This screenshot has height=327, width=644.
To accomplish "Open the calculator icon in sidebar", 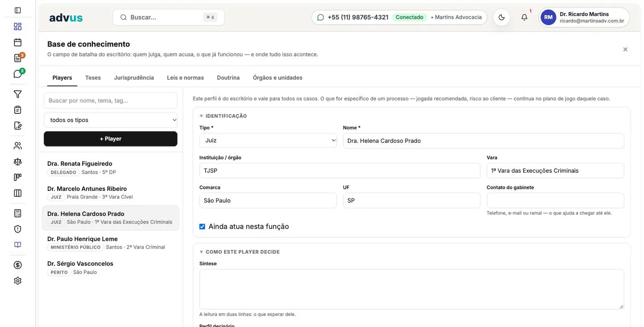I will (17, 213).
